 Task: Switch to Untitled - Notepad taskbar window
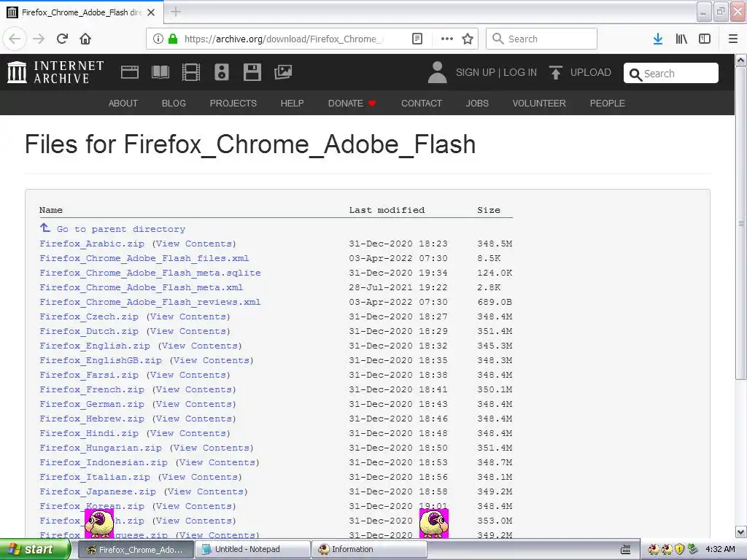252,550
